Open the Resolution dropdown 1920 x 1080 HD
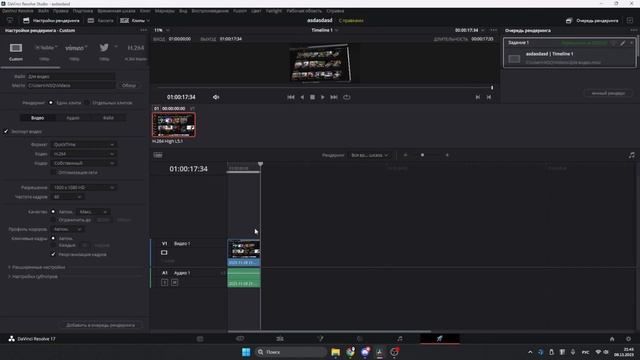Viewport: 640px width, 360px height. 84,187
